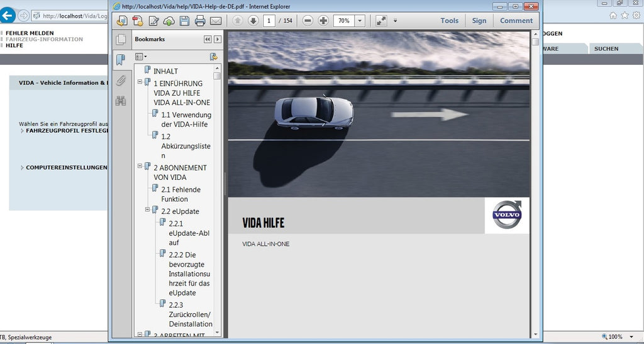Collapse the 2.2 eUpdate node
This screenshot has height=344, width=644.
pyautogui.click(x=147, y=210)
